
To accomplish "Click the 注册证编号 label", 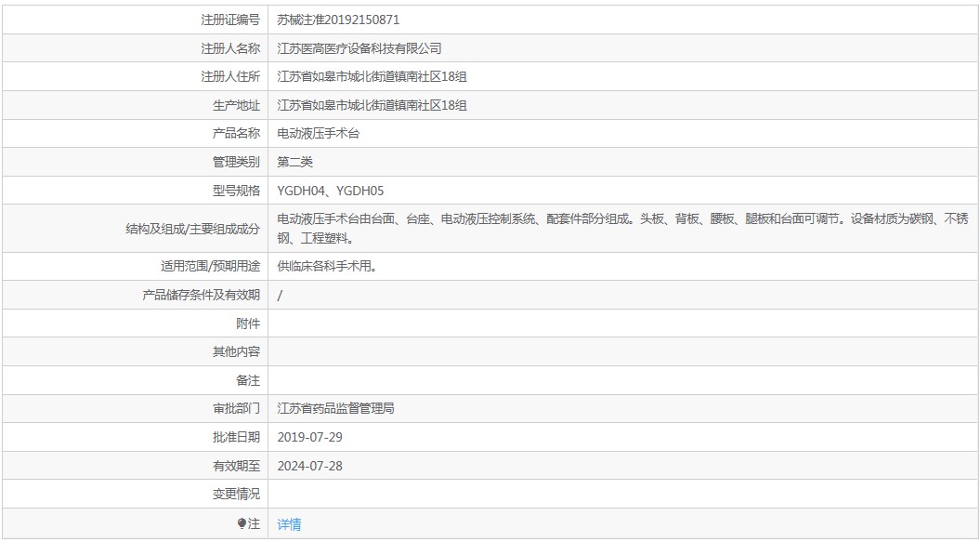I will (x=230, y=20).
